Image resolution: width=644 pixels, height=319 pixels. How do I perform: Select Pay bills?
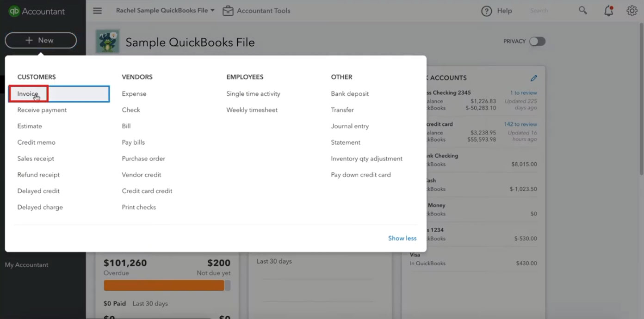(133, 142)
